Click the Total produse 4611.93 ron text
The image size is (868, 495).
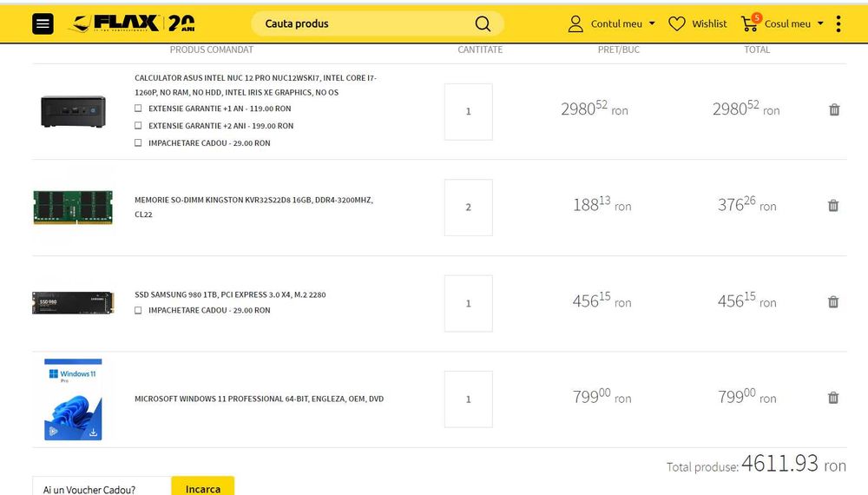(756, 464)
